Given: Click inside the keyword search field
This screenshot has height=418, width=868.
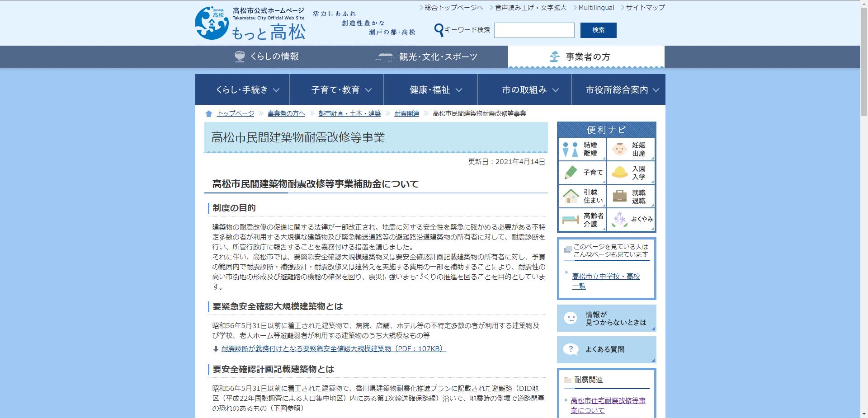Looking at the screenshot, I should (534, 30).
